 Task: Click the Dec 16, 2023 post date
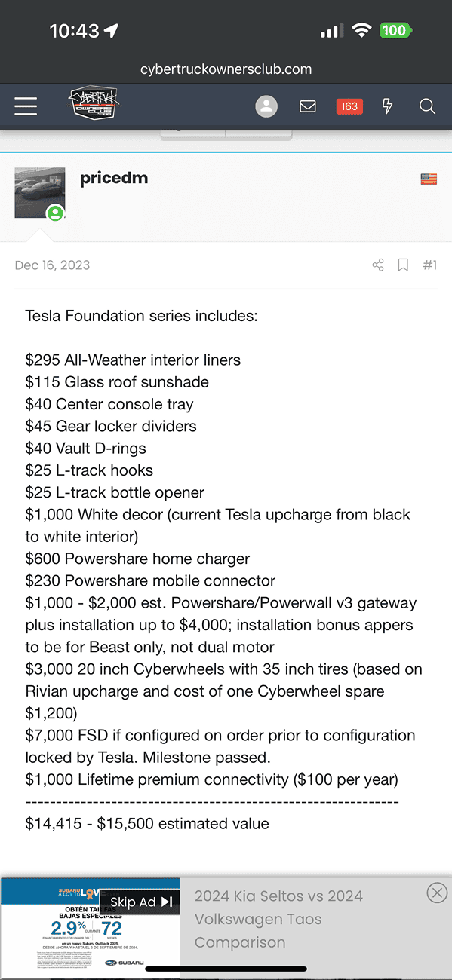pyautogui.click(x=52, y=265)
